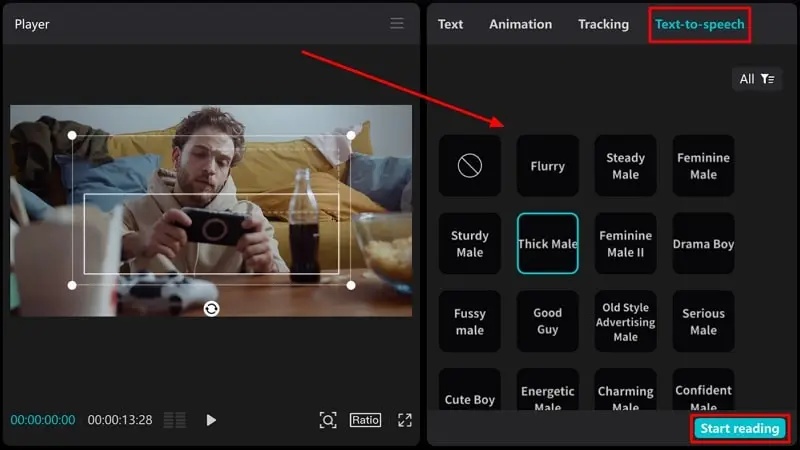Select the Text-to-speech tab
Viewport: 800px width, 450px height.
[x=699, y=24]
